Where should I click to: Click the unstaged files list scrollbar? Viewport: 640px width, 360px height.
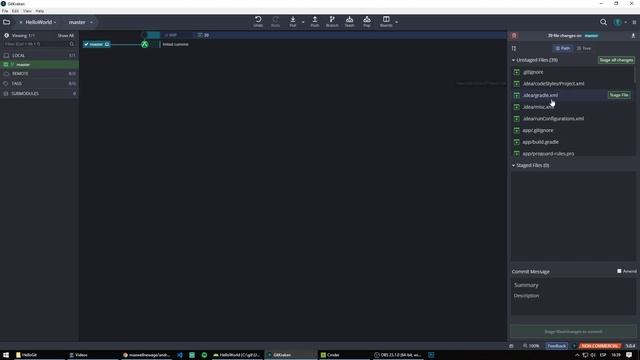pos(635,76)
